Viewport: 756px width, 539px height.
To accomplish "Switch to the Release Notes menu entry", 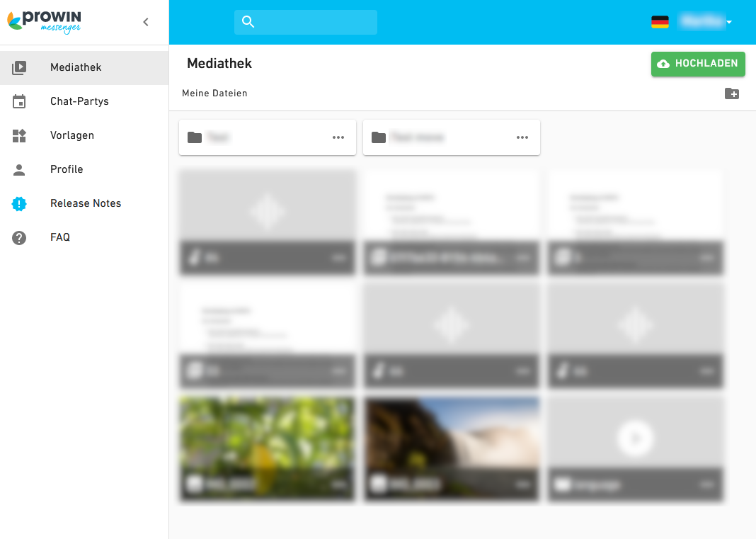I will tap(85, 203).
